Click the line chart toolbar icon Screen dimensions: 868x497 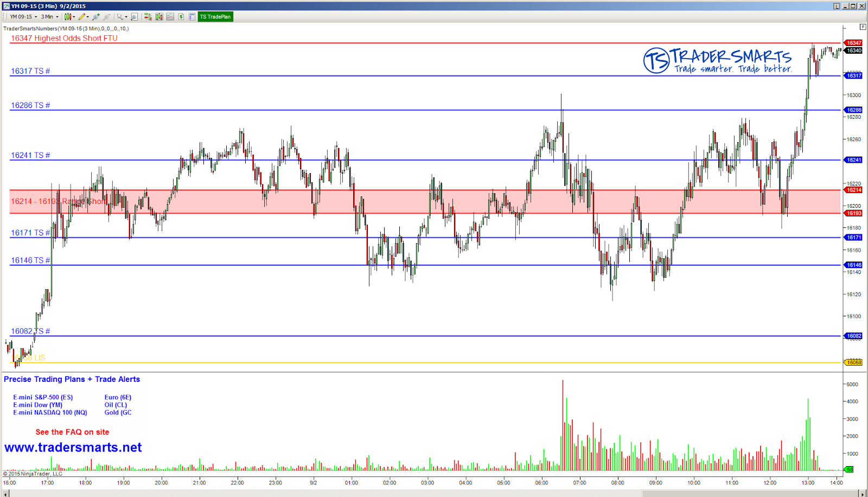169,16
